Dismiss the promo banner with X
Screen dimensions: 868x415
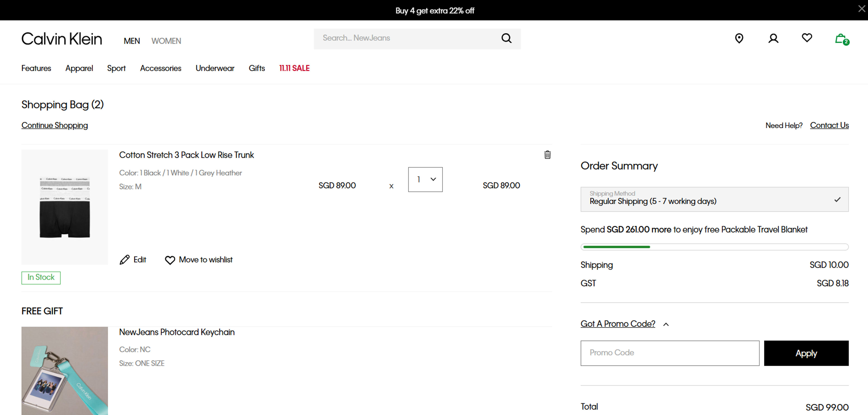pos(861,9)
